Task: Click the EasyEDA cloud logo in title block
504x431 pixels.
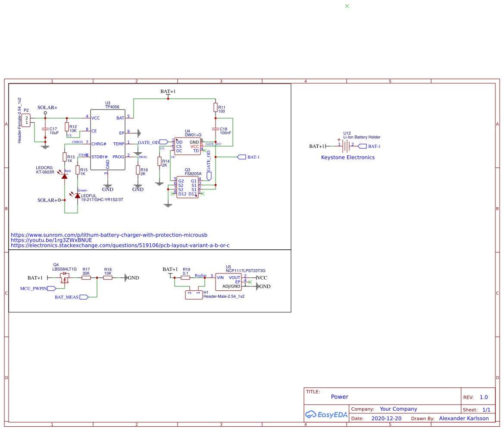Action: 326,415
